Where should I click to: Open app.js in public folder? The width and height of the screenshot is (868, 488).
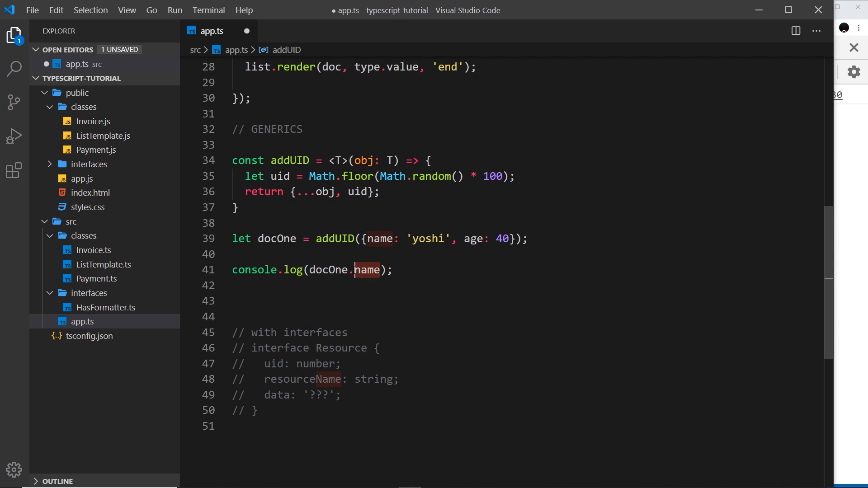pos(82,178)
